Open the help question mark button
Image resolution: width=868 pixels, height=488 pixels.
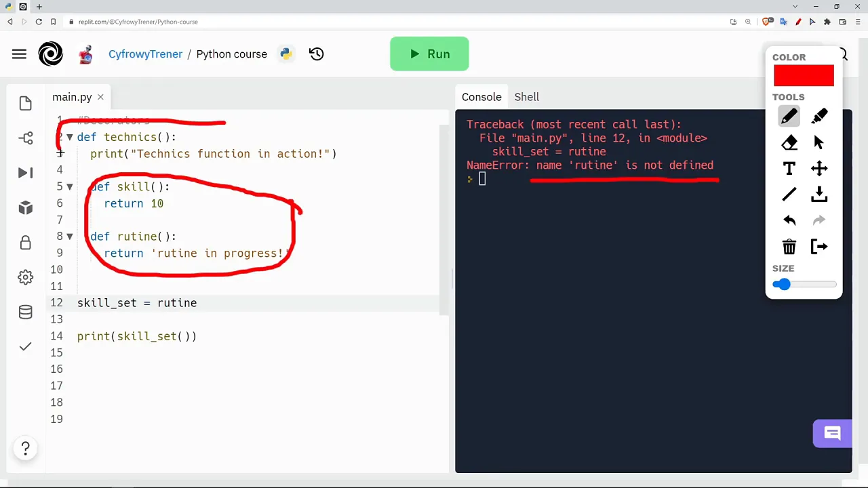point(26,448)
